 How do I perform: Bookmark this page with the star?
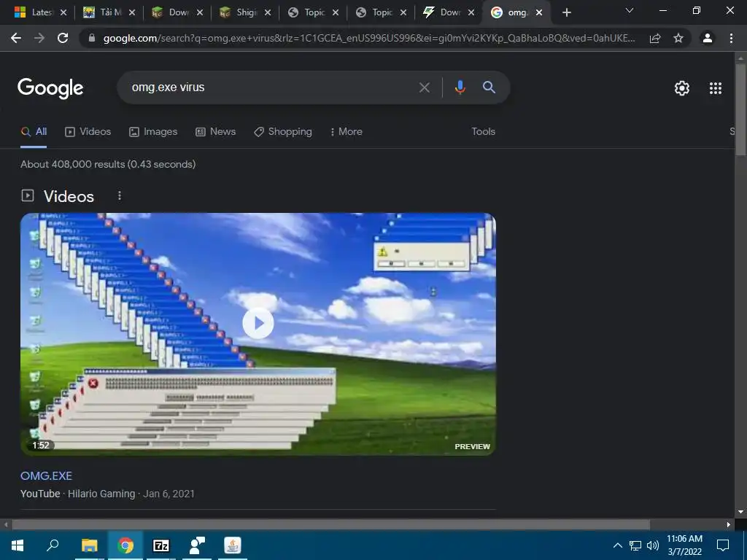[678, 38]
